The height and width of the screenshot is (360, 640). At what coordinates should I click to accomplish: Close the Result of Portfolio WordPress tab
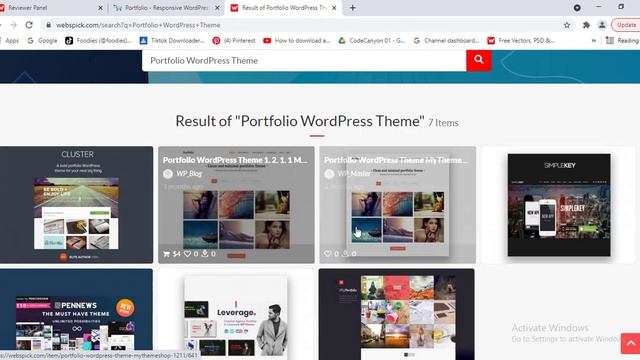tap(334, 8)
